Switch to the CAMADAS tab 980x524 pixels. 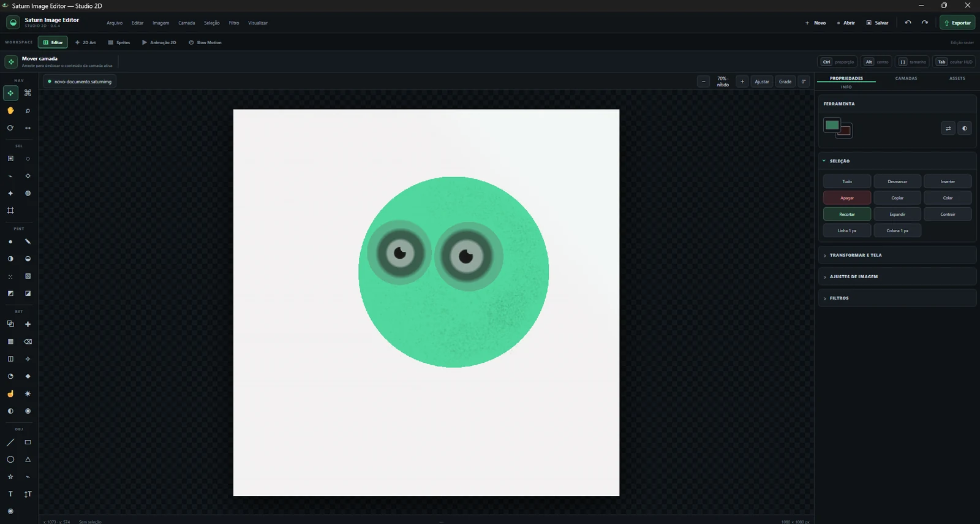click(906, 78)
